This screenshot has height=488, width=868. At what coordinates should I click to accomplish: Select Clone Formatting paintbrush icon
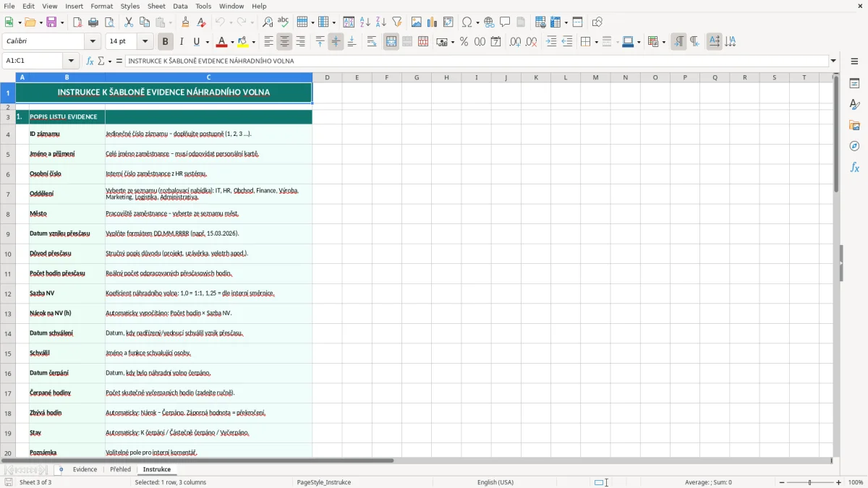186,22
